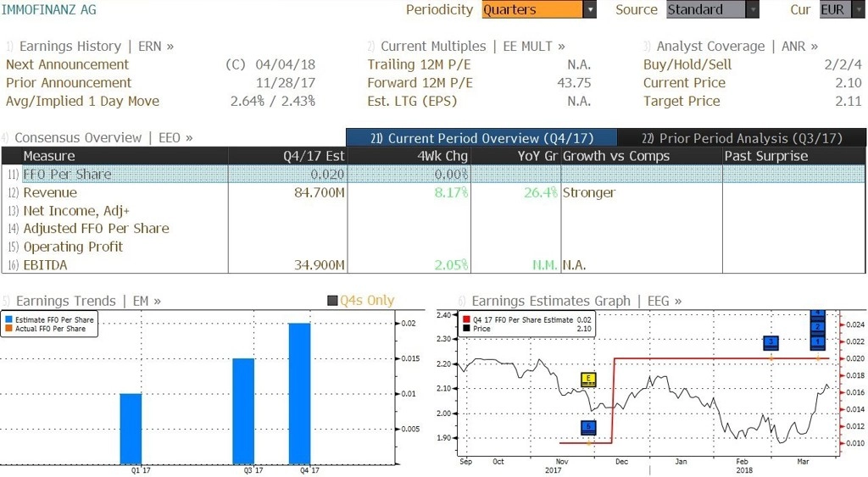Click the Q3 17 estimate bar
This screenshot has width=868, height=477.
(243, 411)
